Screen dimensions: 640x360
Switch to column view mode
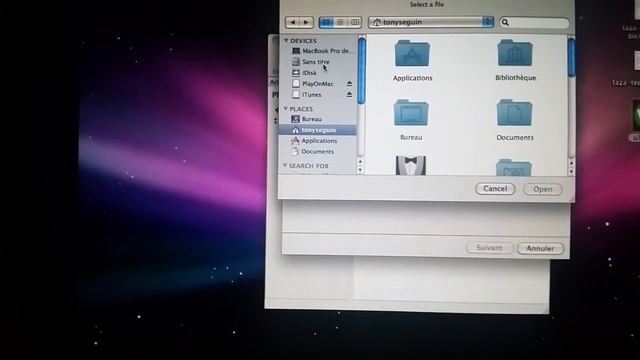coord(355,22)
